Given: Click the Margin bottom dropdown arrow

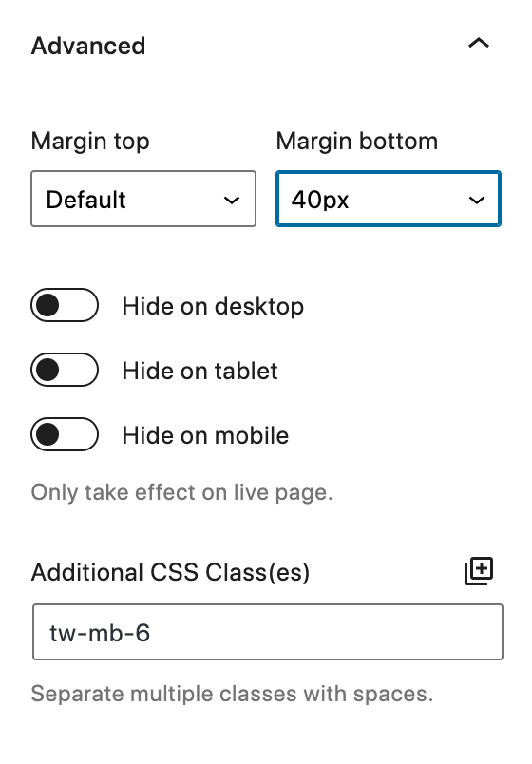Looking at the screenshot, I should [x=476, y=200].
